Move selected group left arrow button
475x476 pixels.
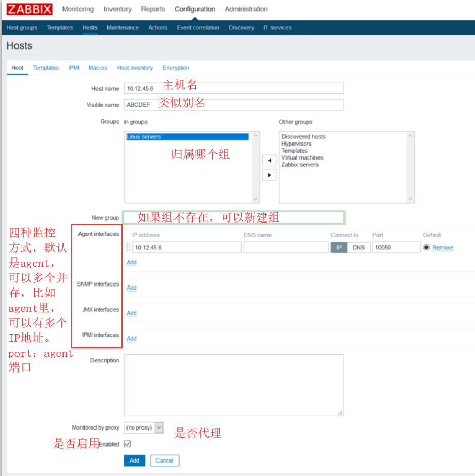(269, 160)
